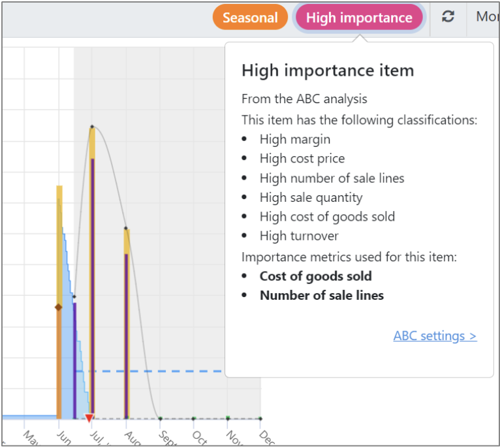The image size is (500, 448).
Task: Open the ABC settings link
Action: click(435, 336)
